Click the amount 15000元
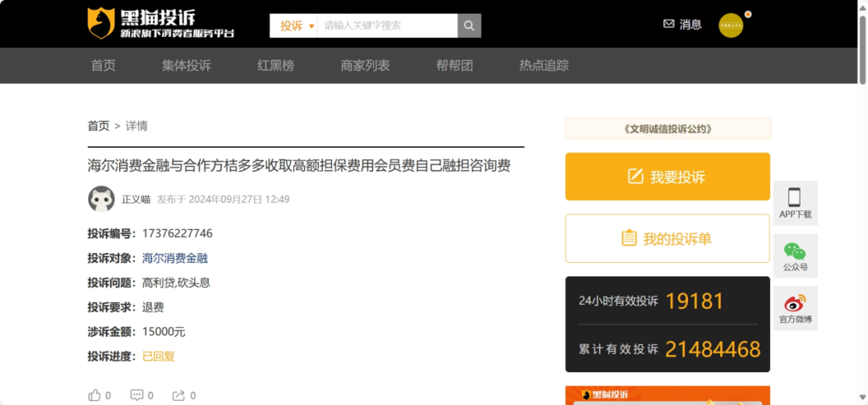Image resolution: width=868 pixels, height=405 pixels. (x=164, y=332)
